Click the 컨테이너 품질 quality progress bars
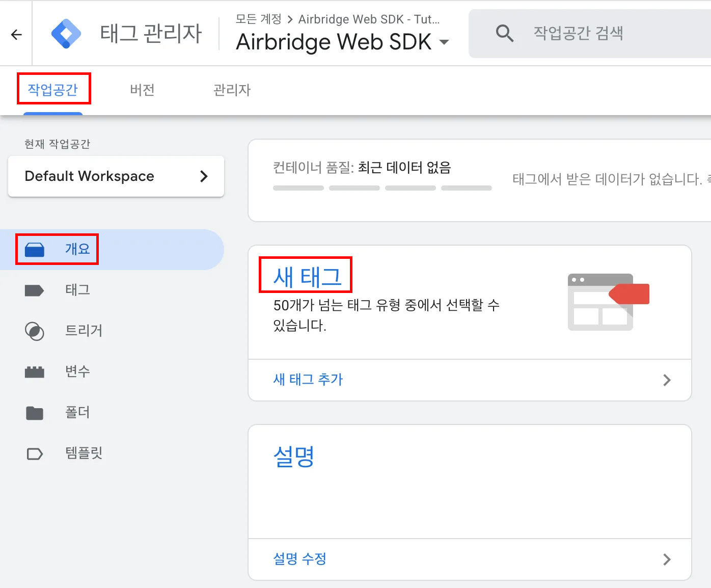 pyautogui.click(x=382, y=188)
